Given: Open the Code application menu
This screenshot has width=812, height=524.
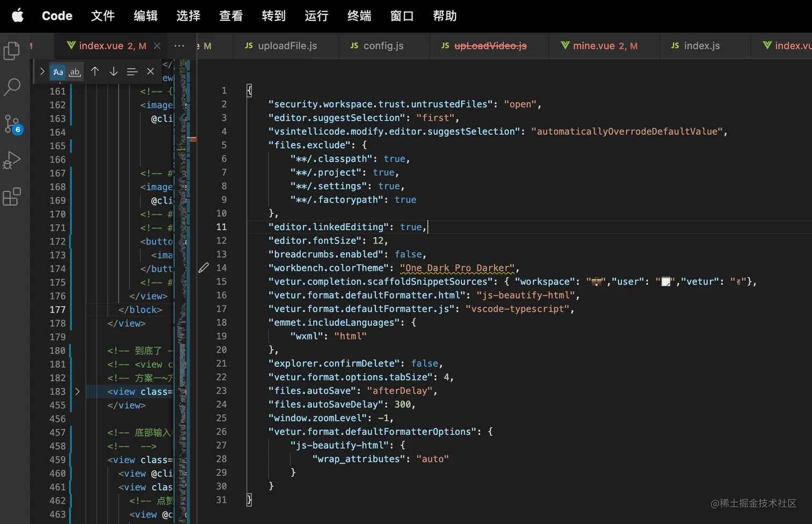Looking at the screenshot, I should (57, 16).
